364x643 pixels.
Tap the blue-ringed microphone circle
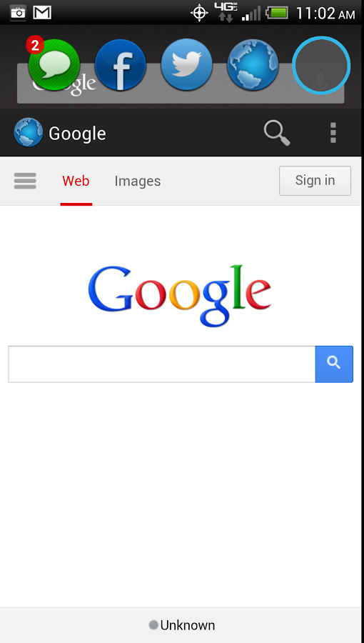pos(321,65)
